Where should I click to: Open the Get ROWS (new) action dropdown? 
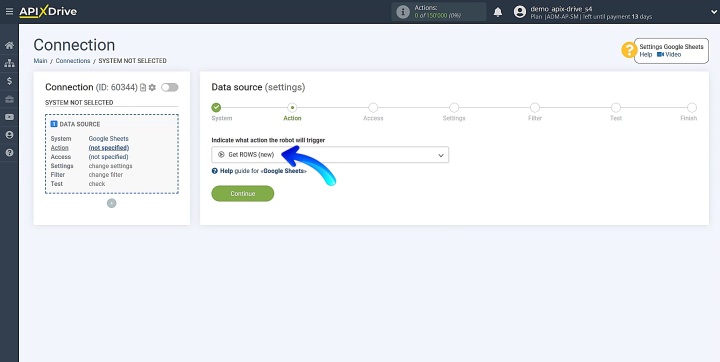[330, 155]
